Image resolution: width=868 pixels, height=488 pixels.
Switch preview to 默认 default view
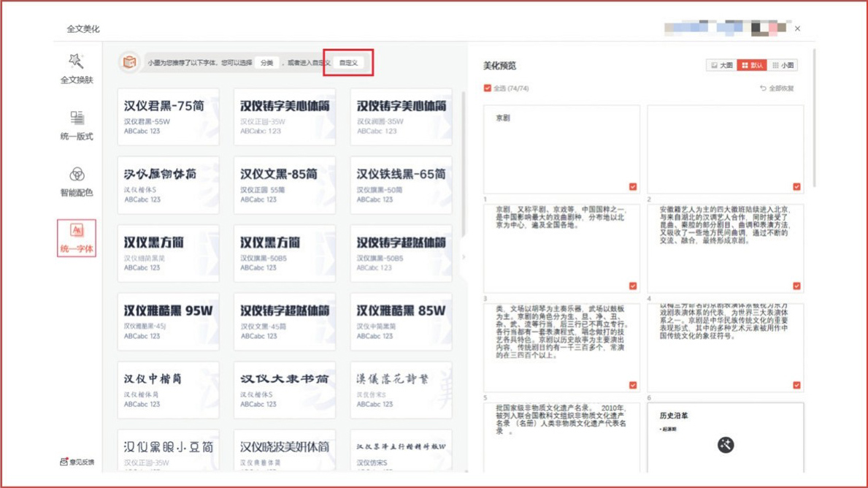[752, 65]
